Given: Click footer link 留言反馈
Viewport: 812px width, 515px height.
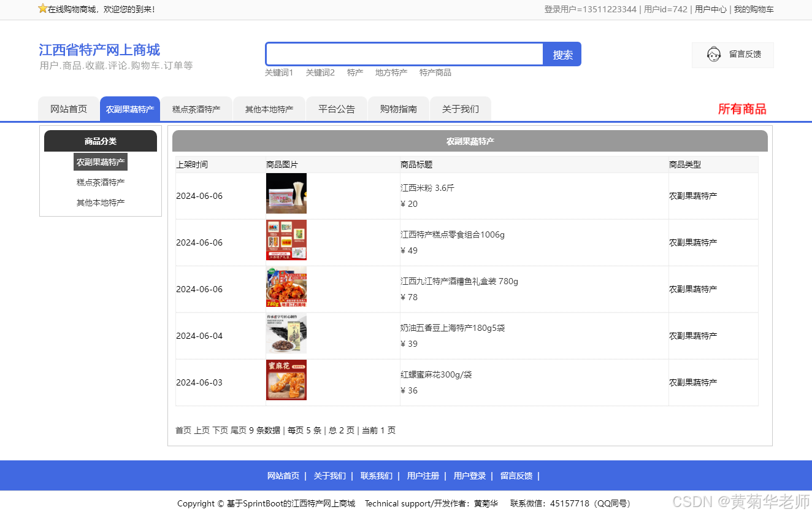Looking at the screenshot, I should tap(516, 476).
